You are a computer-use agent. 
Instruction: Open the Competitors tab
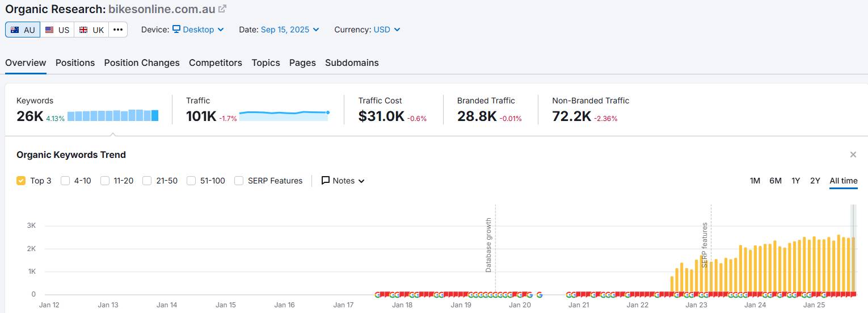click(x=216, y=62)
